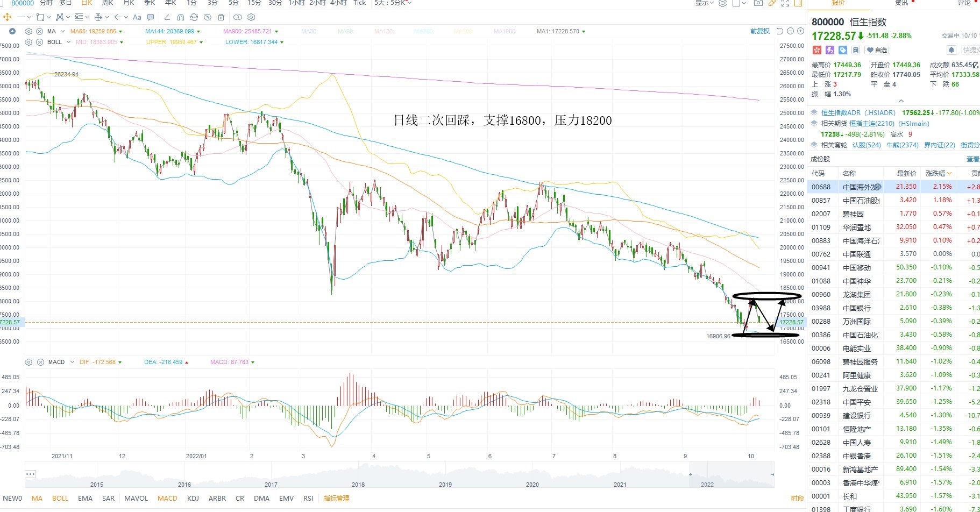Click the trash icon to delete drawings

[221, 17]
